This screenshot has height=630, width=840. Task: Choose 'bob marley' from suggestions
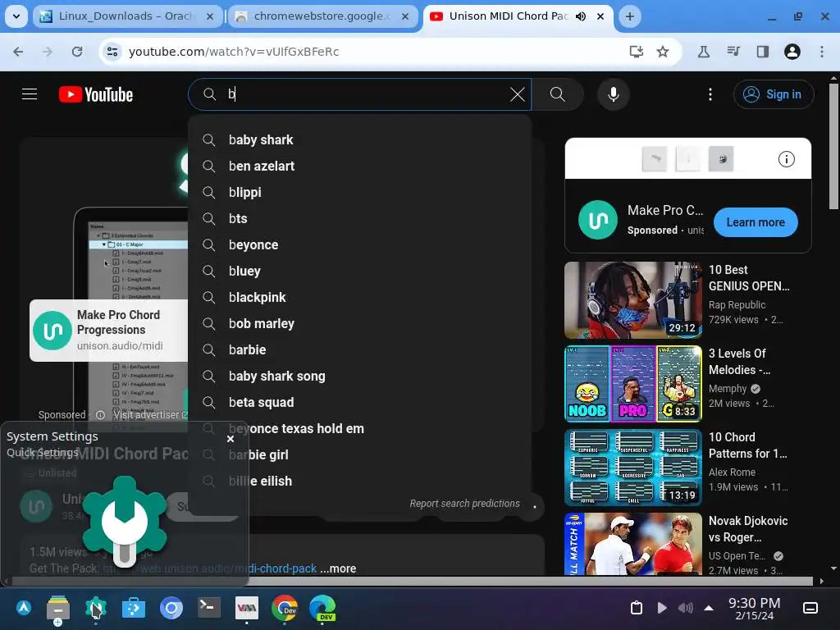359,323
